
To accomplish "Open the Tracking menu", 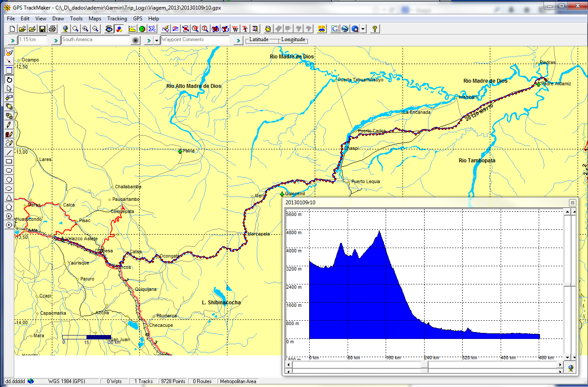I will coord(117,19).
